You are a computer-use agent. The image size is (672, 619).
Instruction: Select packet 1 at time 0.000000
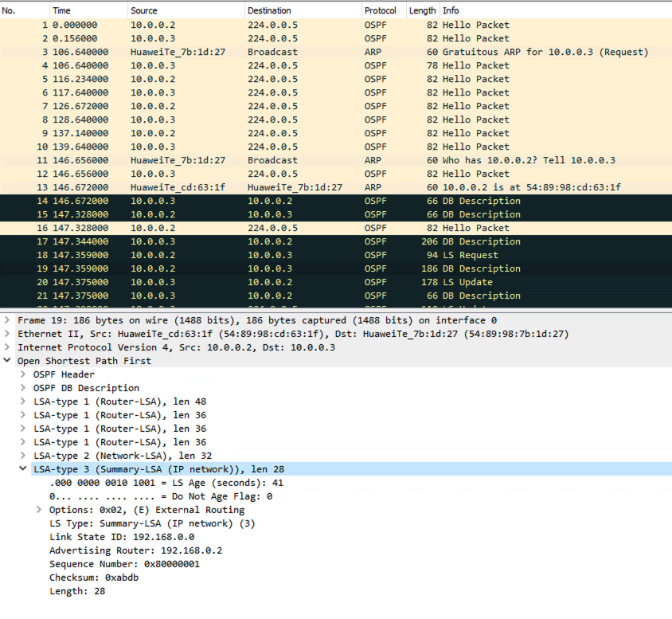click(x=336, y=25)
